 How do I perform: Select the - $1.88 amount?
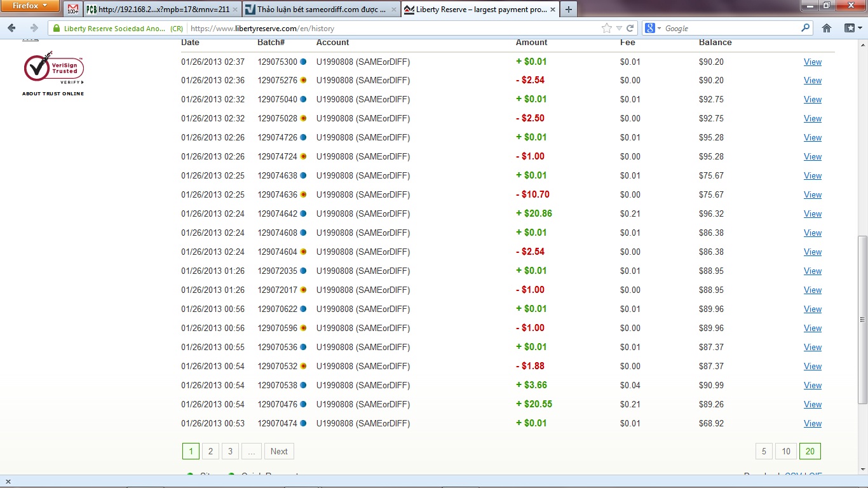[531, 366]
